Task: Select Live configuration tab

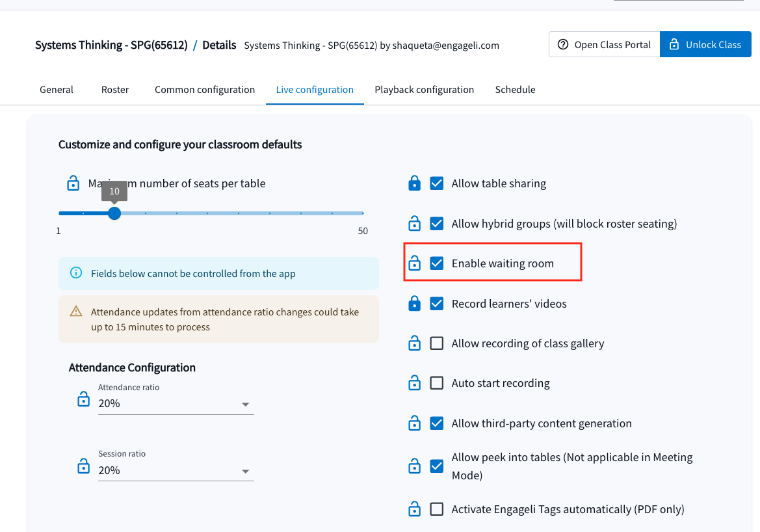Action: 315,90
